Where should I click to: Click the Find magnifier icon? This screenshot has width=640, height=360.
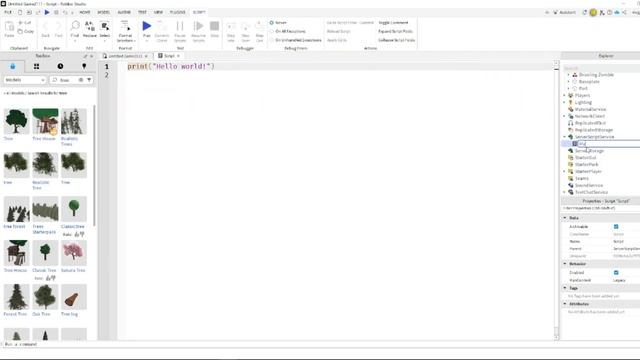pyautogui.click(x=75, y=26)
